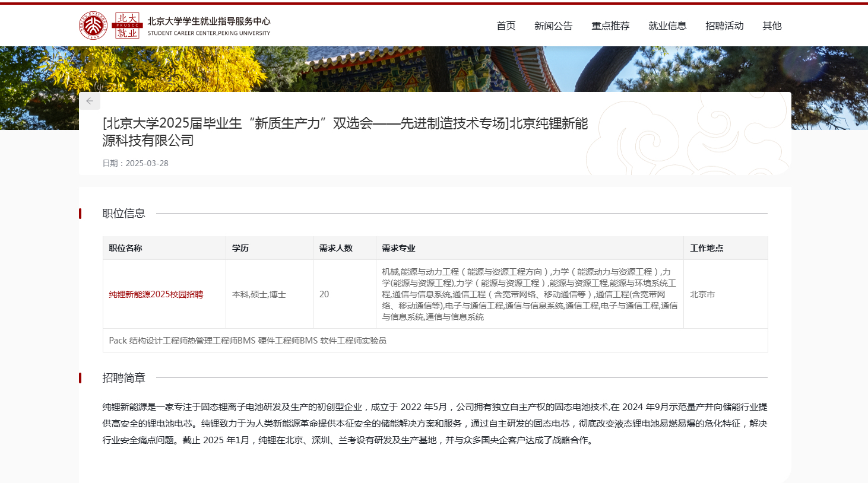Open the 就业信息 menu item
The image size is (868, 483).
point(667,26)
